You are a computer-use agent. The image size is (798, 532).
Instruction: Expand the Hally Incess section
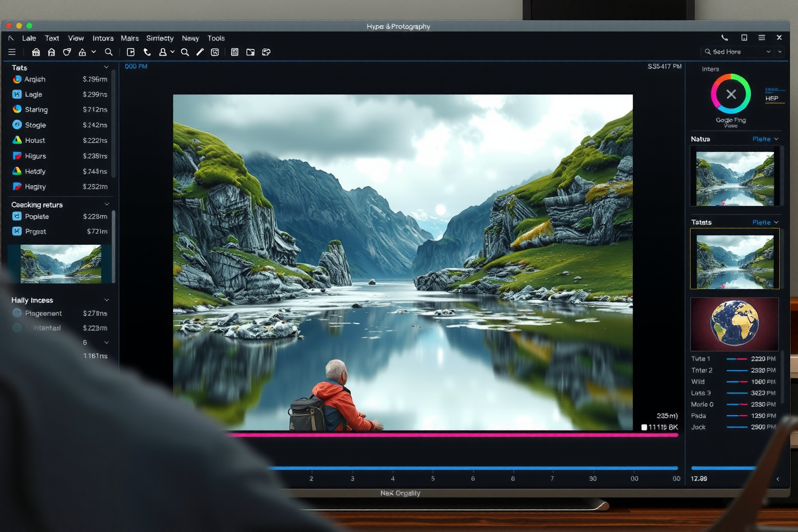coord(107,300)
